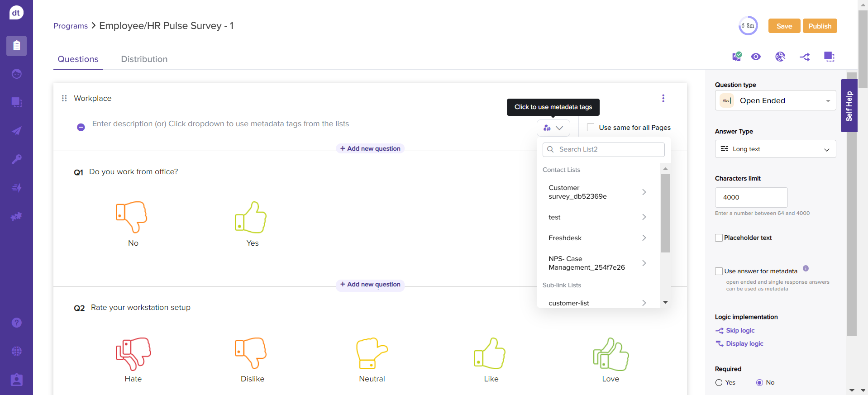The image size is (868, 395).
Task: Select the Love thumbs-up rating icon
Action: point(610,355)
